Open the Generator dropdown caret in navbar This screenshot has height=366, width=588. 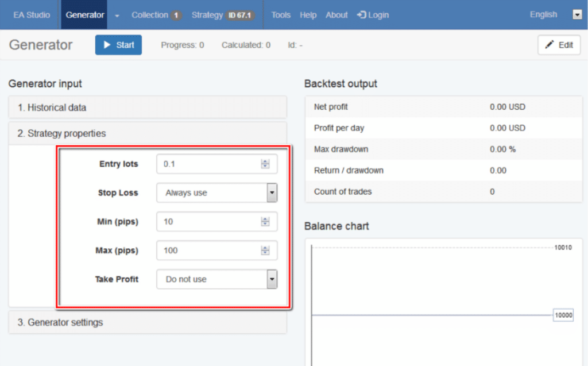(117, 16)
